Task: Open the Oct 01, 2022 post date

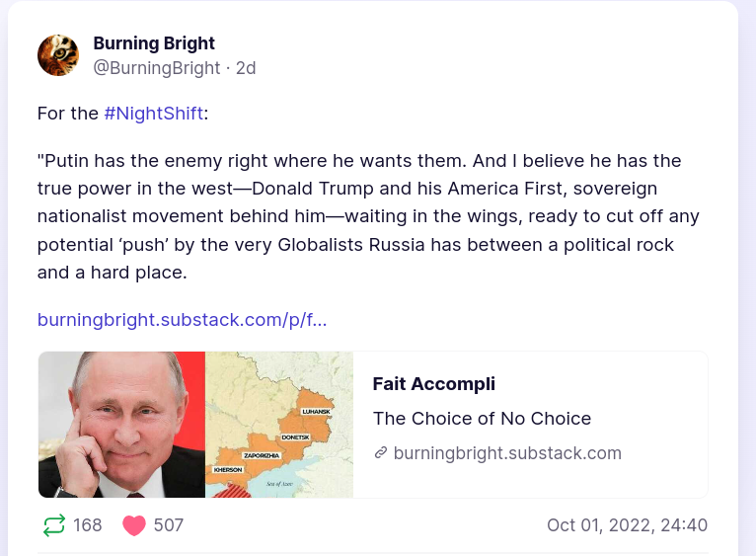Action: pos(627,525)
